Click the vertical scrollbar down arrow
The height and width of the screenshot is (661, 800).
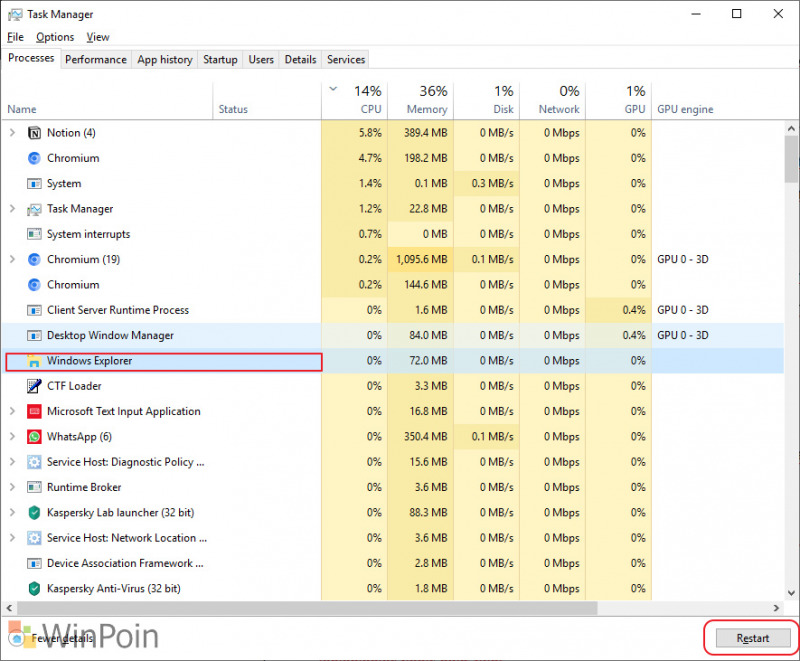point(791,593)
